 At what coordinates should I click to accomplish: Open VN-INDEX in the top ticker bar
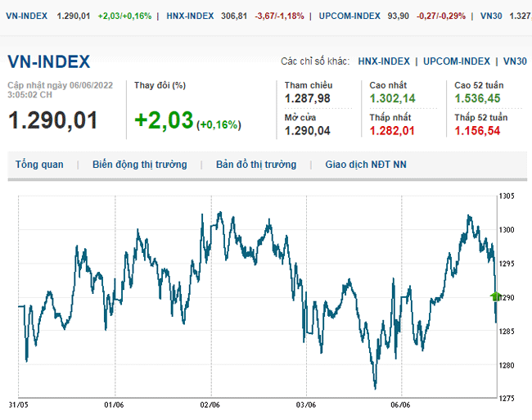click(x=26, y=16)
